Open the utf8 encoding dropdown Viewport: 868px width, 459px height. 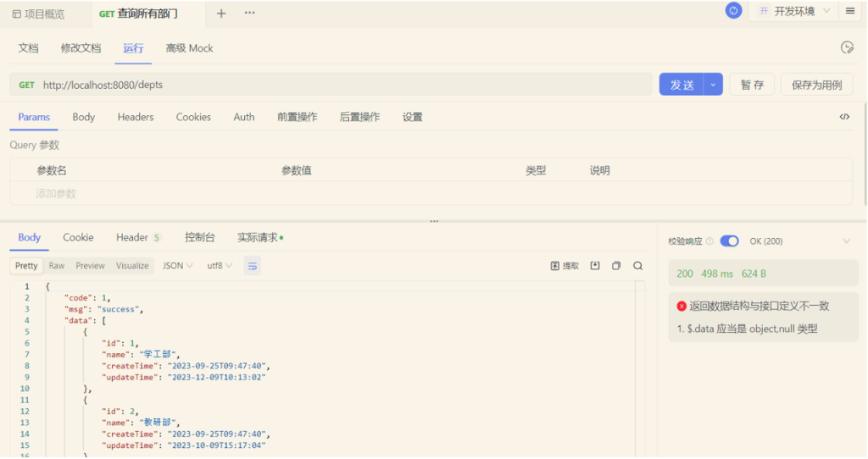point(220,266)
